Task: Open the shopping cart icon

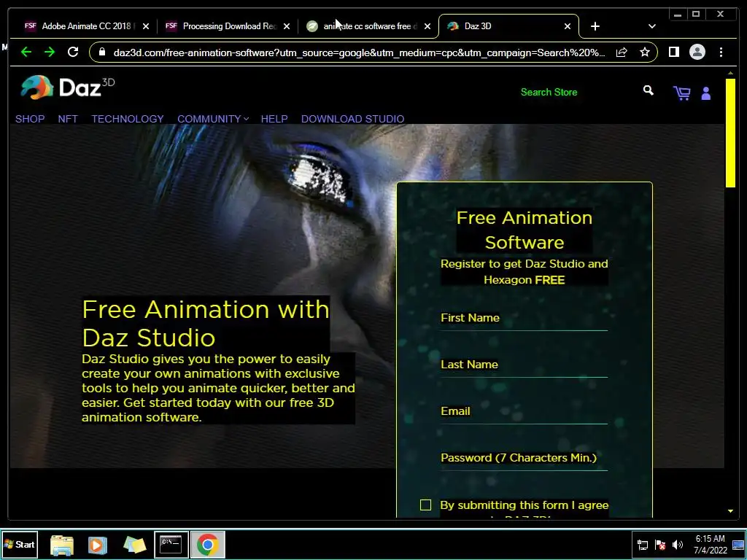Action: (682, 93)
